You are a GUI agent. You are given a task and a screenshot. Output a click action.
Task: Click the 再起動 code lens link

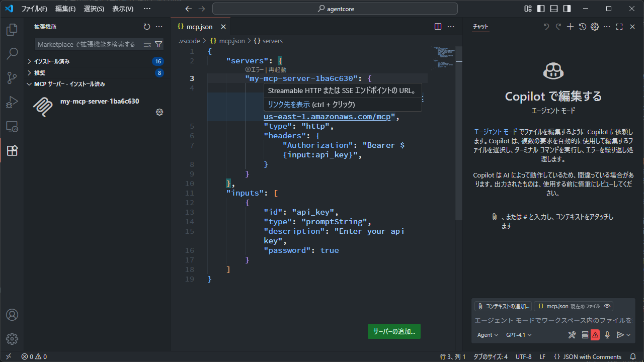tap(277, 70)
